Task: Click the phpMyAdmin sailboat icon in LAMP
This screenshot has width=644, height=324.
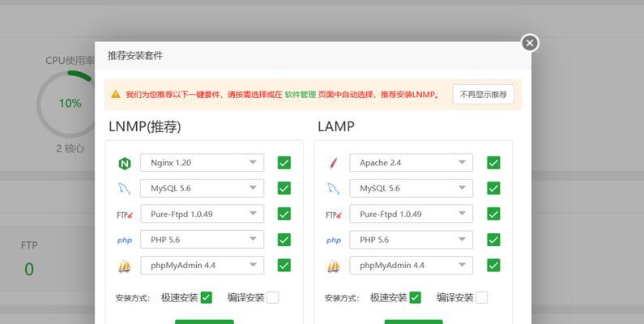Action: click(334, 266)
